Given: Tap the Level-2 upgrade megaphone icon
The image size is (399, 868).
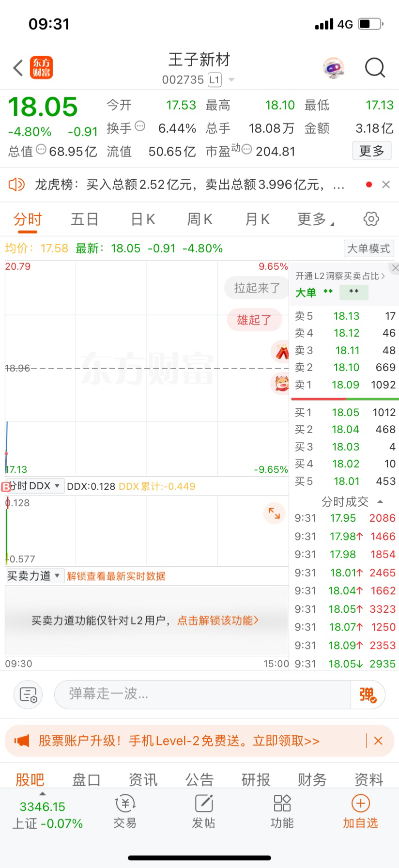Looking at the screenshot, I should (x=22, y=741).
